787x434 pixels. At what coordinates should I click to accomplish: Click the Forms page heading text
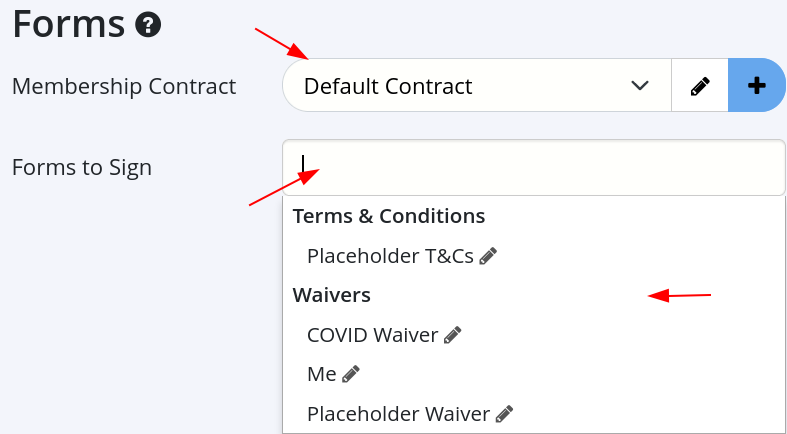(68, 24)
